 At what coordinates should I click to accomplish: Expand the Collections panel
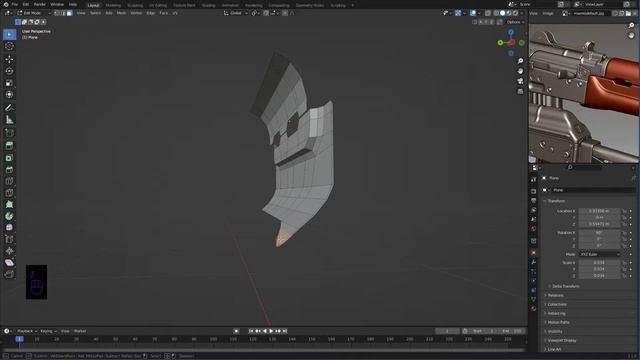557,304
